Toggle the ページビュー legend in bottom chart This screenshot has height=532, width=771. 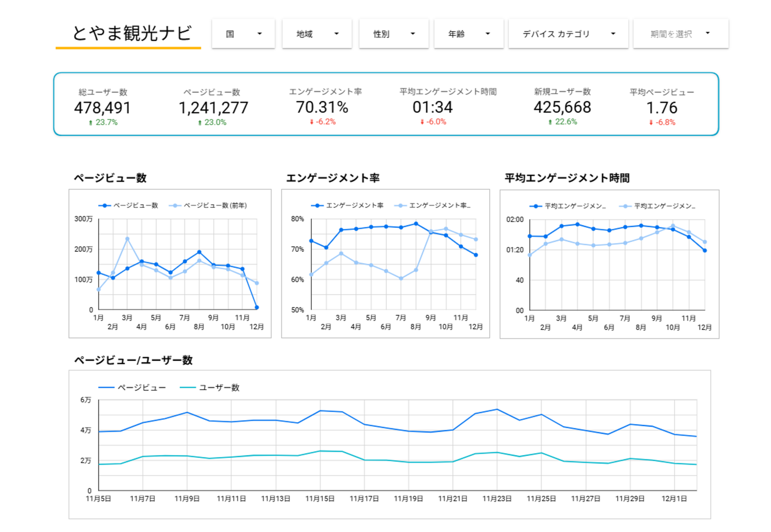132,387
